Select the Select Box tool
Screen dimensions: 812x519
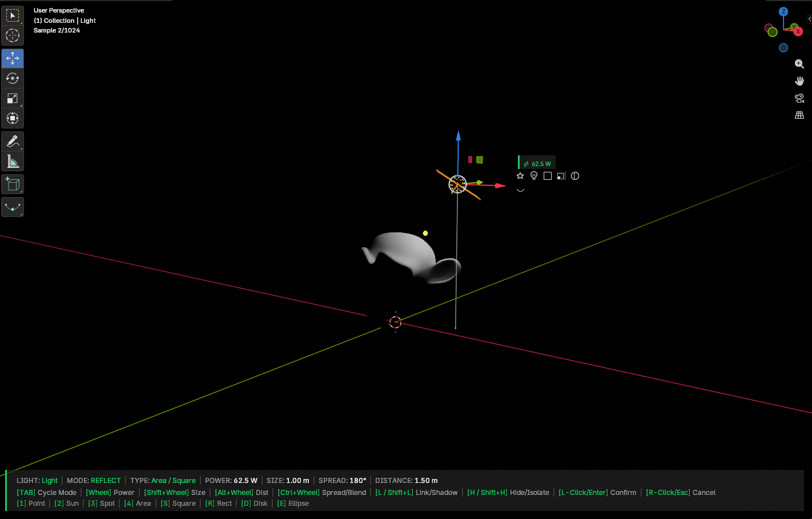(x=13, y=15)
